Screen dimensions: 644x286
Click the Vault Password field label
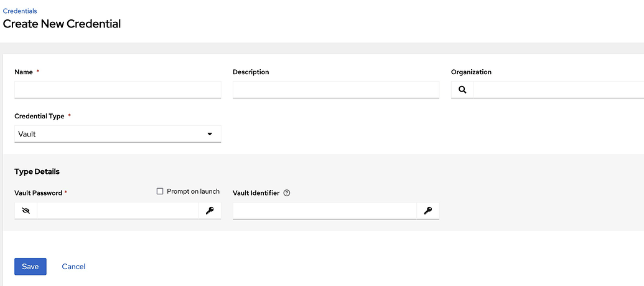click(38, 193)
